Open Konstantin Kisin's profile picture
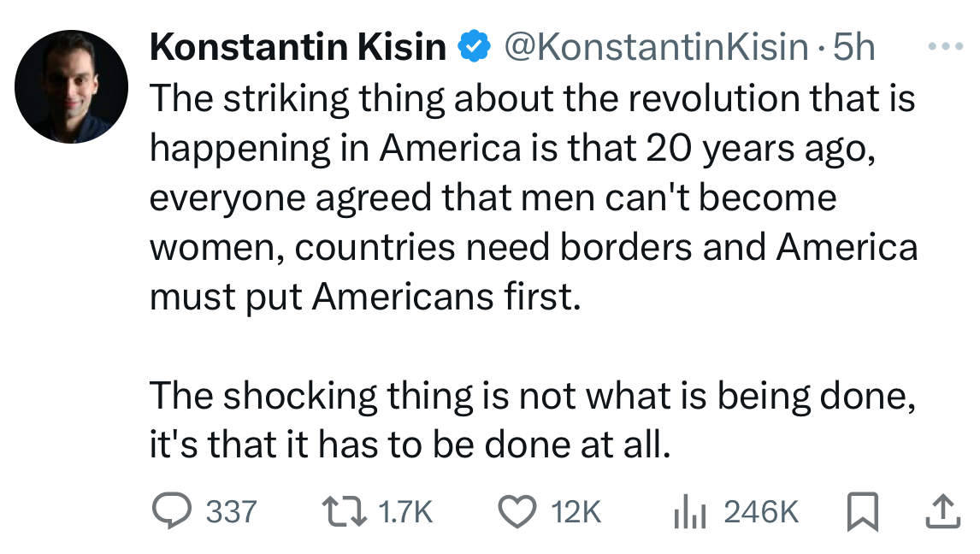980x554 pixels. point(72,86)
